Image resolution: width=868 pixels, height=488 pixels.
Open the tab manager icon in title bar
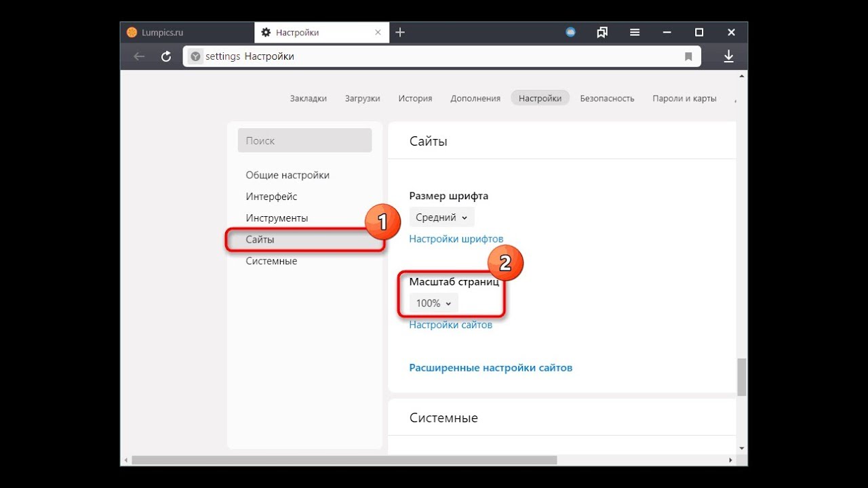[x=602, y=32]
